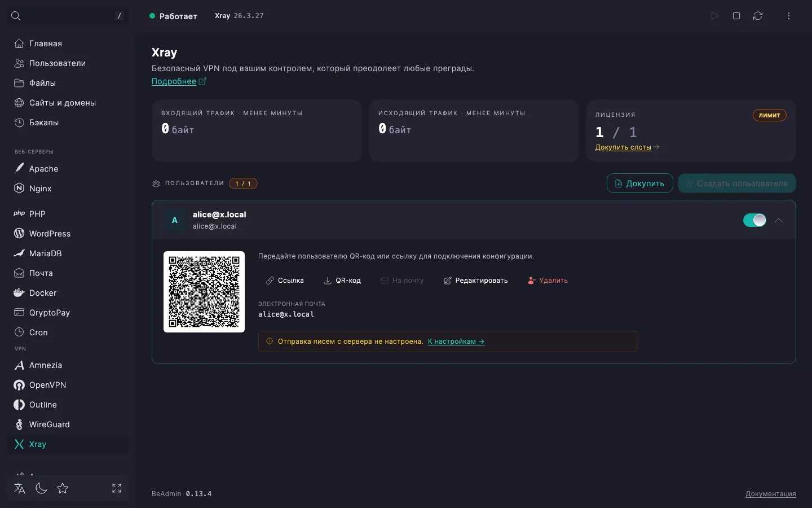Open Cron clock icon

tap(19, 332)
